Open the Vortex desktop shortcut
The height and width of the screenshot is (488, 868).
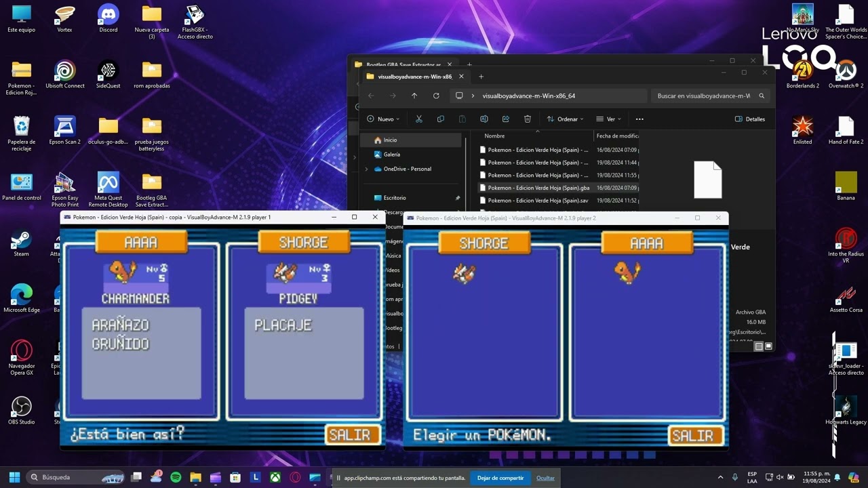tap(65, 19)
